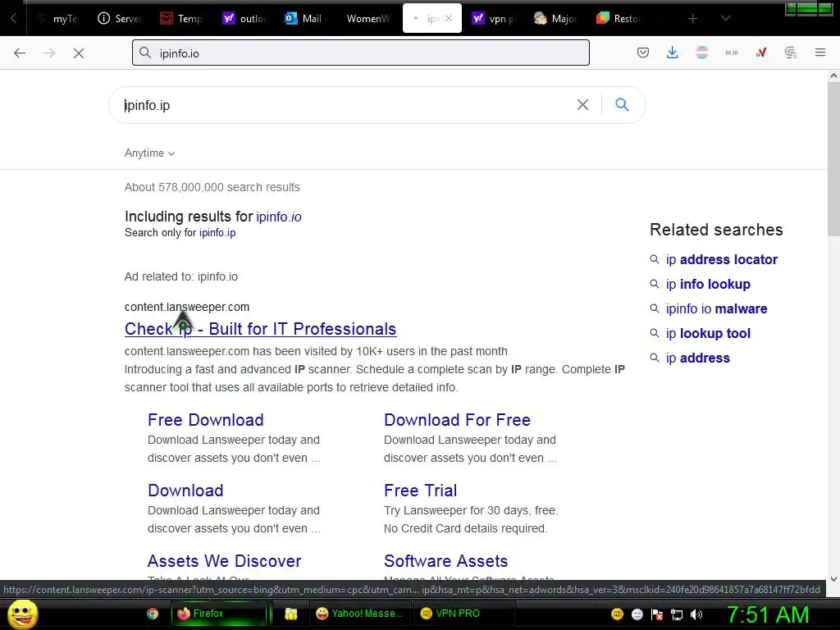Close the active ipinfo tab
Image resolution: width=840 pixels, height=630 pixels.
(x=449, y=18)
